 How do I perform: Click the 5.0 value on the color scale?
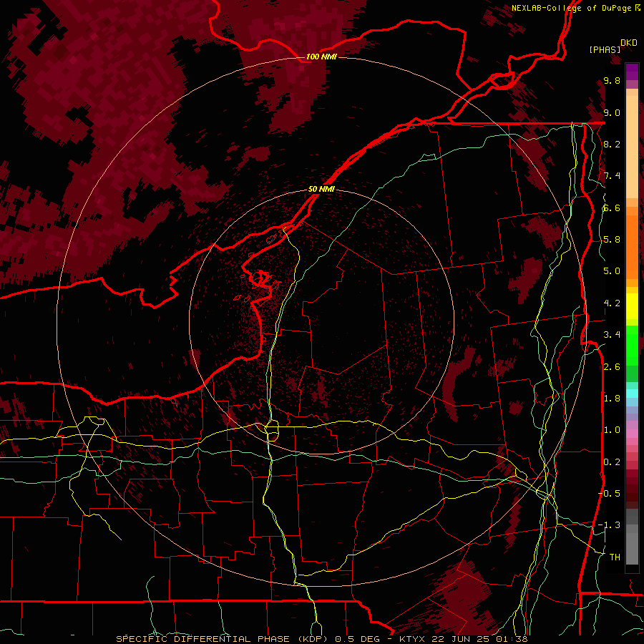(612, 271)
